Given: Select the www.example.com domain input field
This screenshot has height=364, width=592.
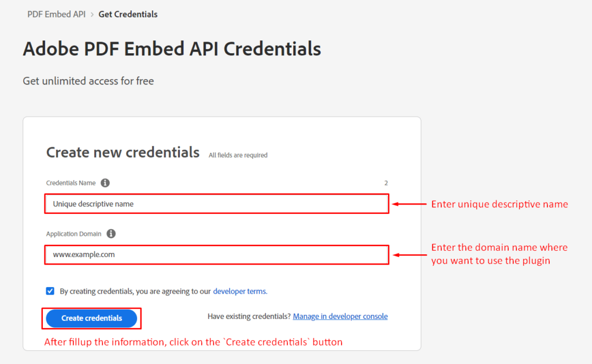Looking at the screenshot, I should tap(216, 255).
